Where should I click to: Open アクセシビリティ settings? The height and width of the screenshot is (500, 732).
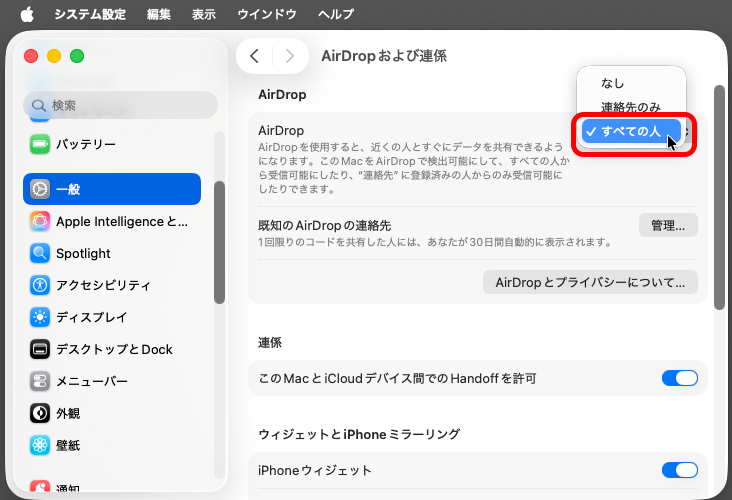pyautogui.click(x=112, y=285)
